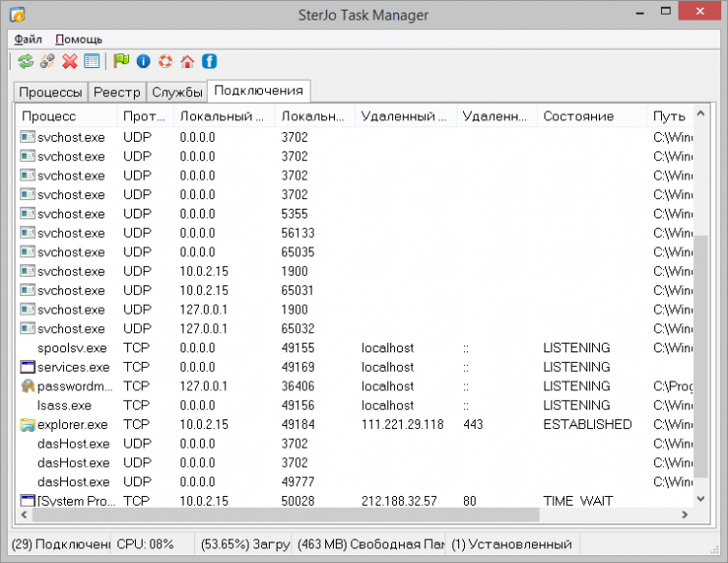
Task: Click the red house home icon
Action: pos(187,61)
